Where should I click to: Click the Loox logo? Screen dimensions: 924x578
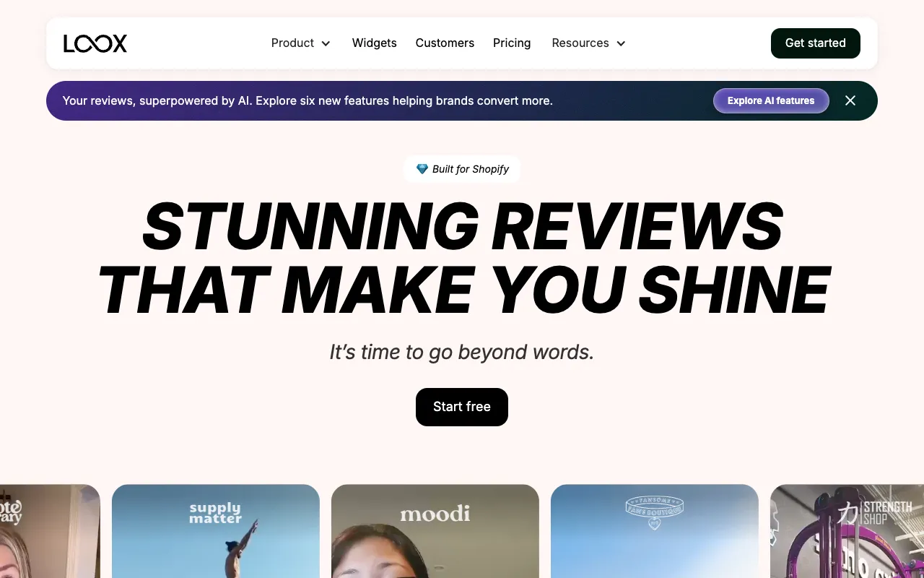(95, 43)
